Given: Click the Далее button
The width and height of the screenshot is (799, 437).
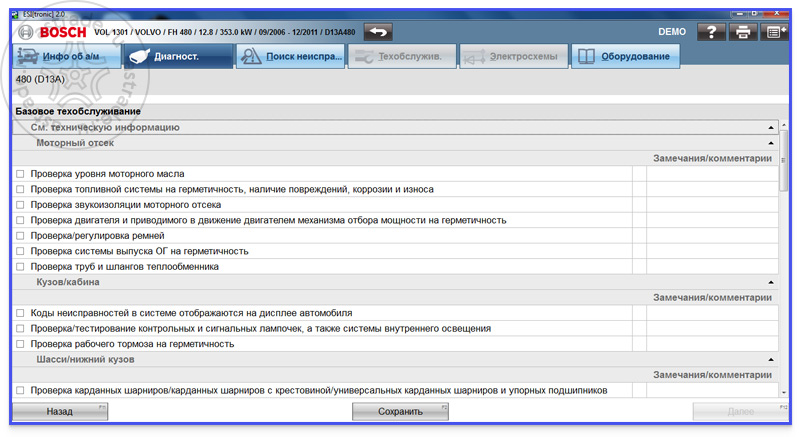Looking at the screenshot, I should pos(740,412).
